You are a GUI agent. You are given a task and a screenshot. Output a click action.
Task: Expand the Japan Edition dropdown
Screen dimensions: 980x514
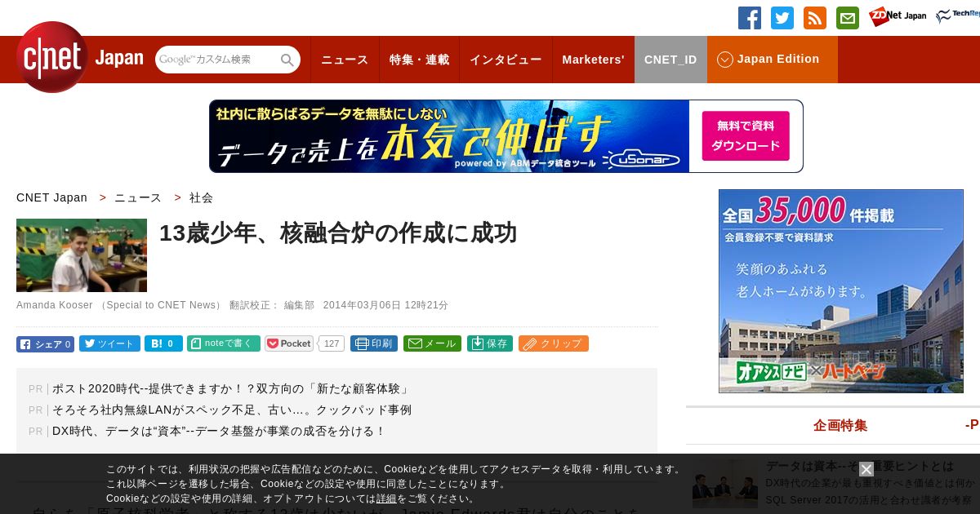tap(773, 60)
